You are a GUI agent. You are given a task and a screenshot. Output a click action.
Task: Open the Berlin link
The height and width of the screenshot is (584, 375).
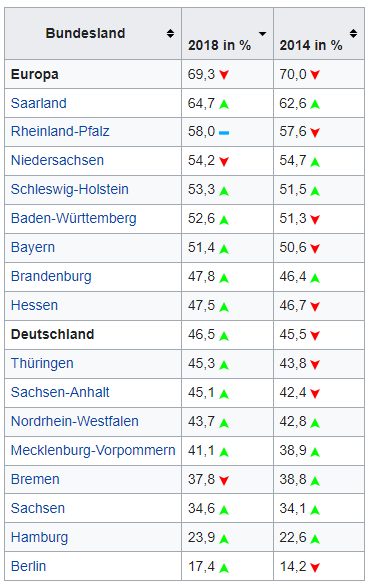pyautogui.click(x=28, y=566)
